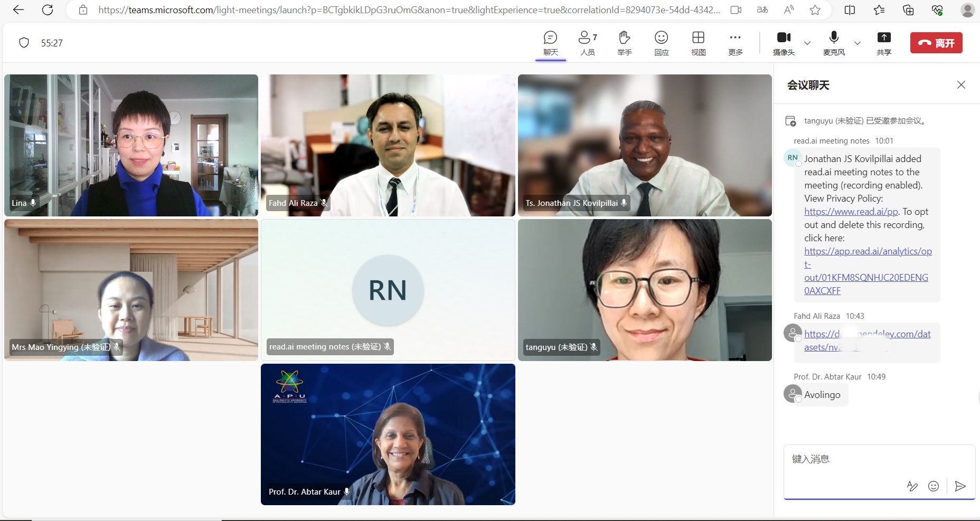Open the emoji picker in message box
Image resolution: width=980 pixels, height=521 pixels.
(x=934, y=486)
